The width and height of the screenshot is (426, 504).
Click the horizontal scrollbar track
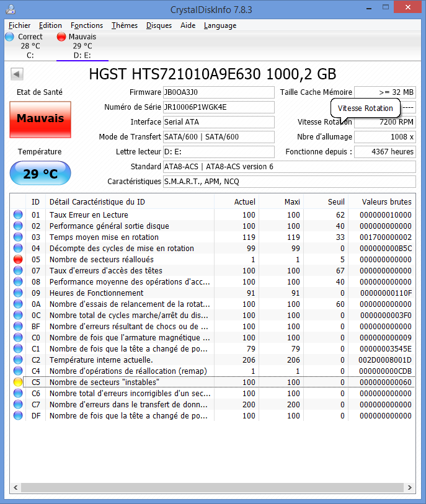coord(213,487)
